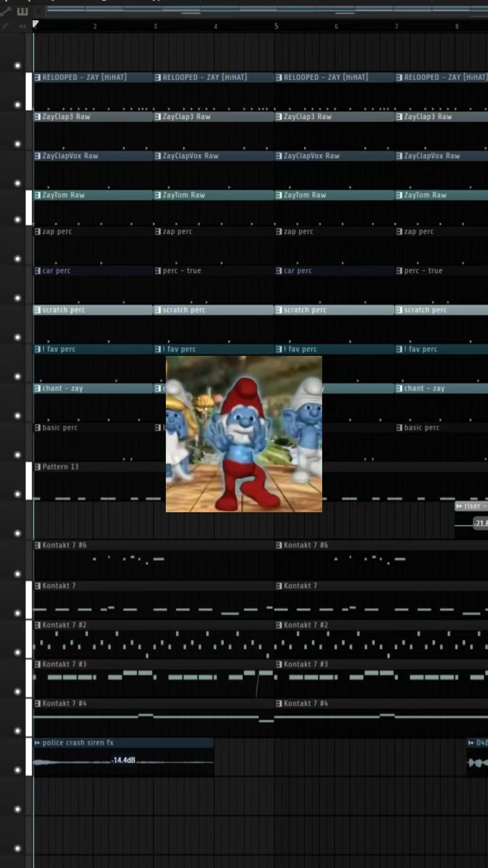This screenshot has width=488, height=868.
Task: Open clip menu of RELOOPED clip starting at bar 5
Action: click(x=279, y=77)
